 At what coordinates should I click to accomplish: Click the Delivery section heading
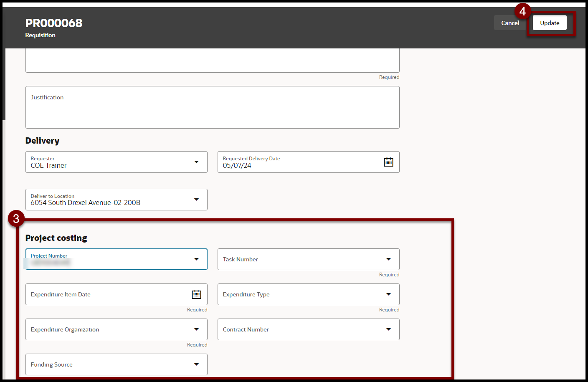point(42,141)
